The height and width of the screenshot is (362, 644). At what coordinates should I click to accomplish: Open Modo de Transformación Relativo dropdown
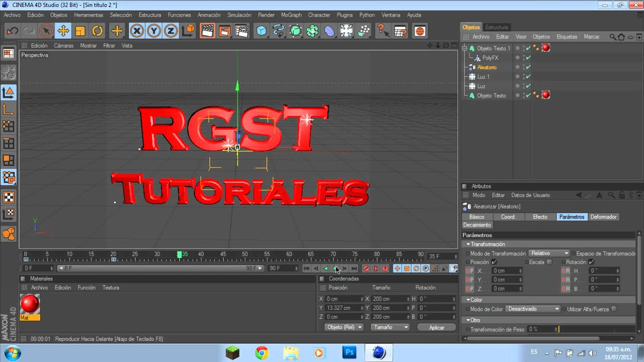tap(549, 253)
